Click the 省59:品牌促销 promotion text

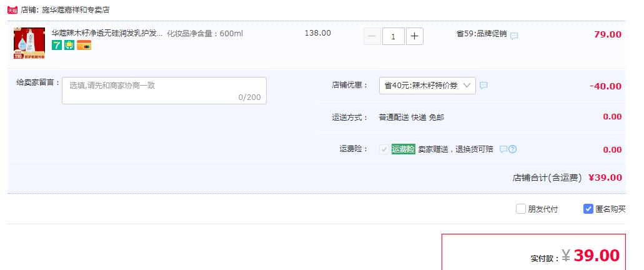[482, 34]
